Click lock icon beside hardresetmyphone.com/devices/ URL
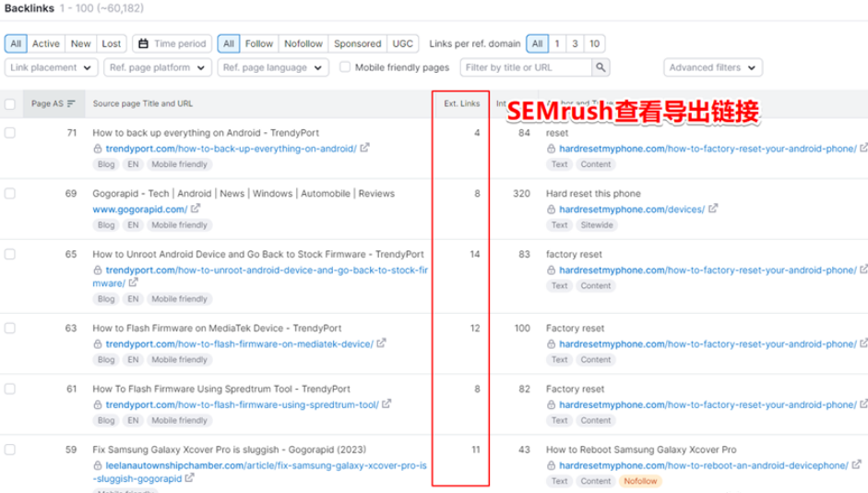This screenshot has height=493, width=868. click(551, 210)
